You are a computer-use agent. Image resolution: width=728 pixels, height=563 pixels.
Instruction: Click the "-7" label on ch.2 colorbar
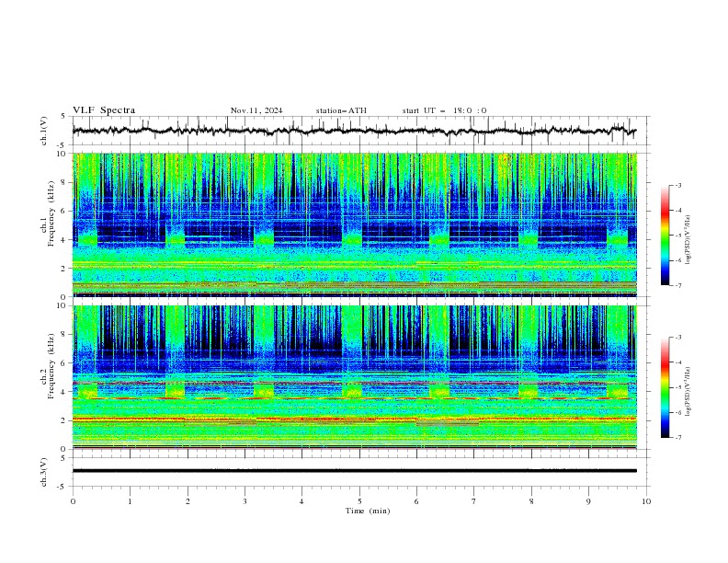coord(677,438)
